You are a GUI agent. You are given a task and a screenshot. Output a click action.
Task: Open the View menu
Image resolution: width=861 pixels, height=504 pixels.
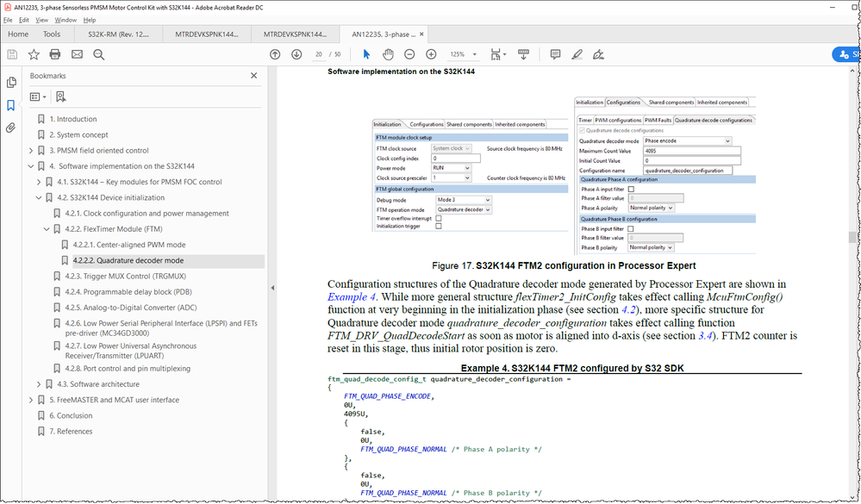pos(41,20)
